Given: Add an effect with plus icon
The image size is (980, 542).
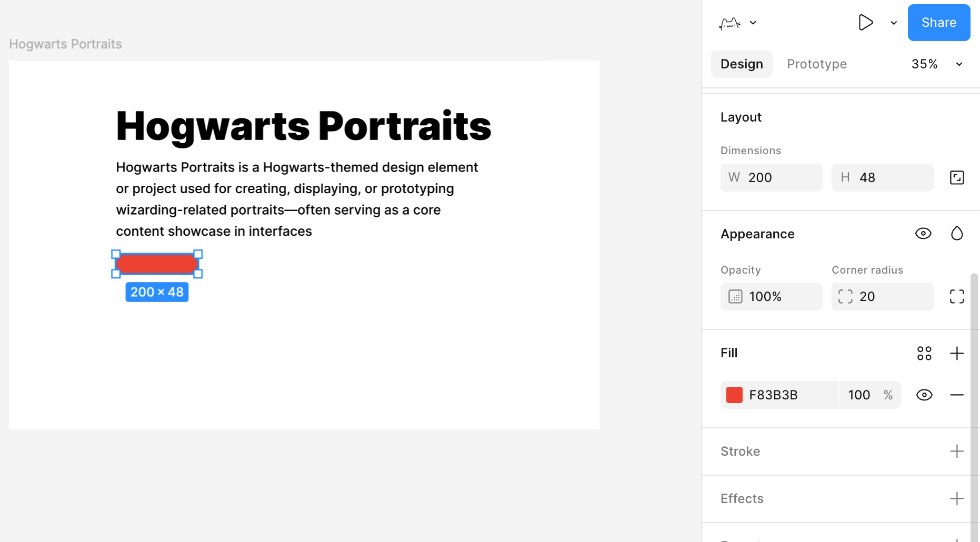Looking at the screenshot, I should [956, 499].
